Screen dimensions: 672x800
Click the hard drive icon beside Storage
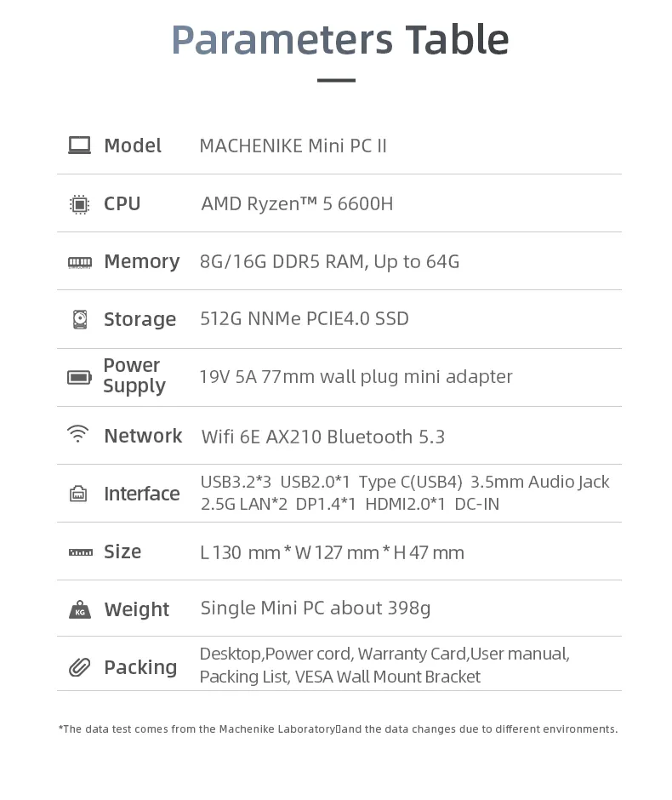pyautogui.click(x=80, y=319)
